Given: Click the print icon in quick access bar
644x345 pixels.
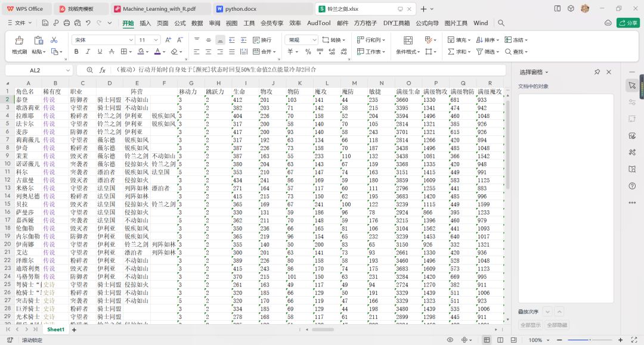Looking at the screenshot, I should coord(67,23).
